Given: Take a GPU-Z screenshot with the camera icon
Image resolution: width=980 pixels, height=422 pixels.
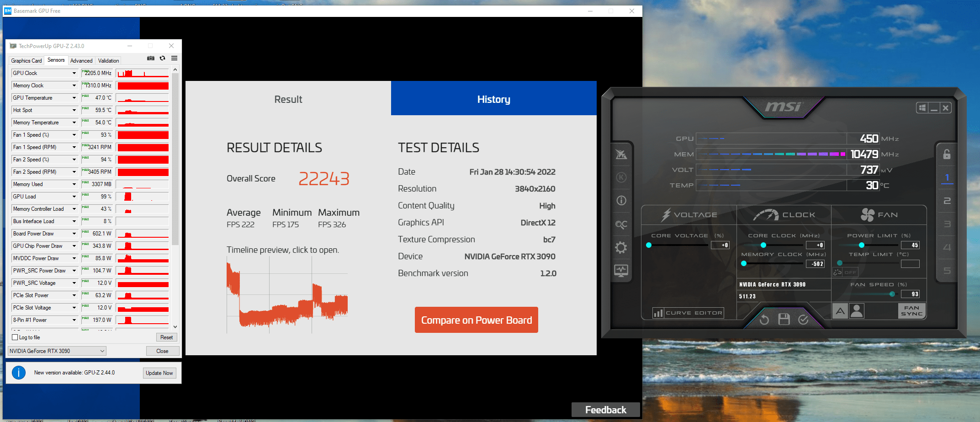Looking at the screenshot, I should pyautogui.click(x=151, y=59).
